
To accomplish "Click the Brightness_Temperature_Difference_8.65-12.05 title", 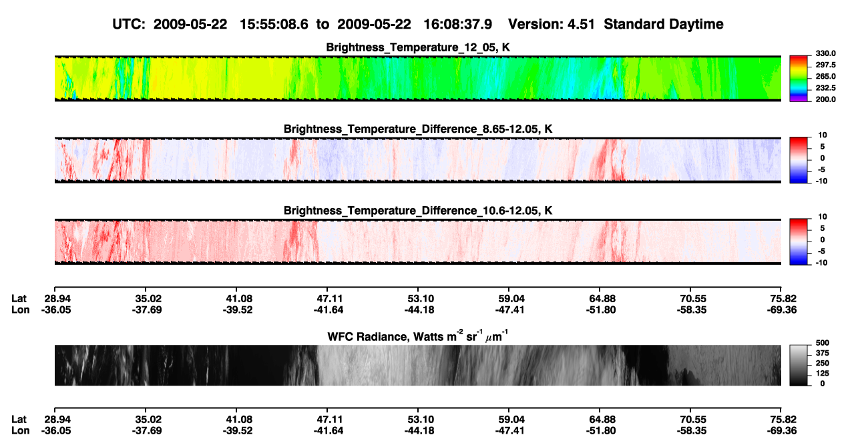I will click(418, 129).
